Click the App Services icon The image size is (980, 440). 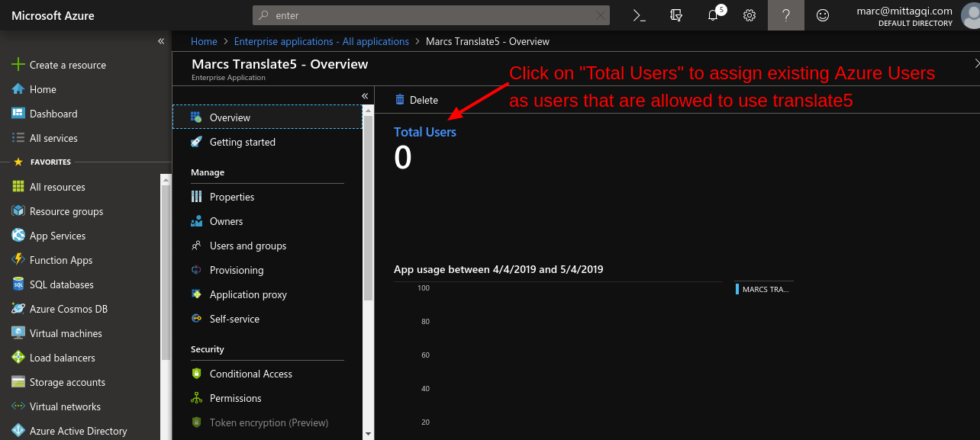tap(18, 236)
